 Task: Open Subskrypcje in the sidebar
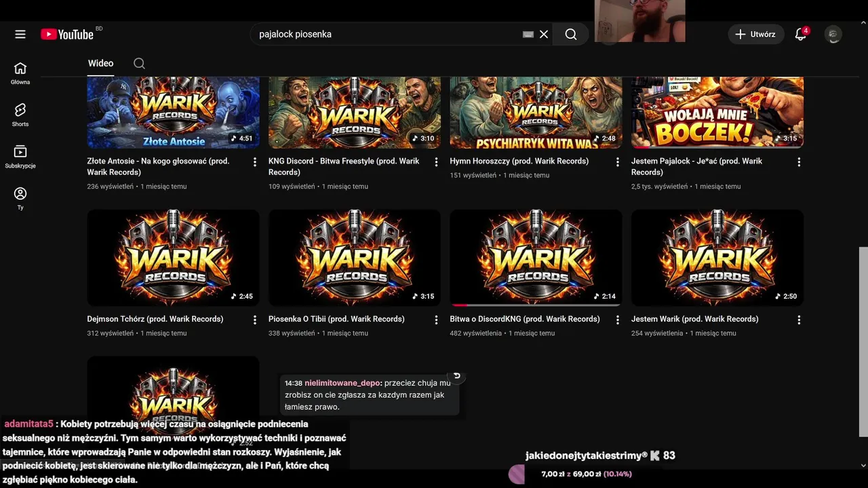pyautogui.click(x=20, y=157)
